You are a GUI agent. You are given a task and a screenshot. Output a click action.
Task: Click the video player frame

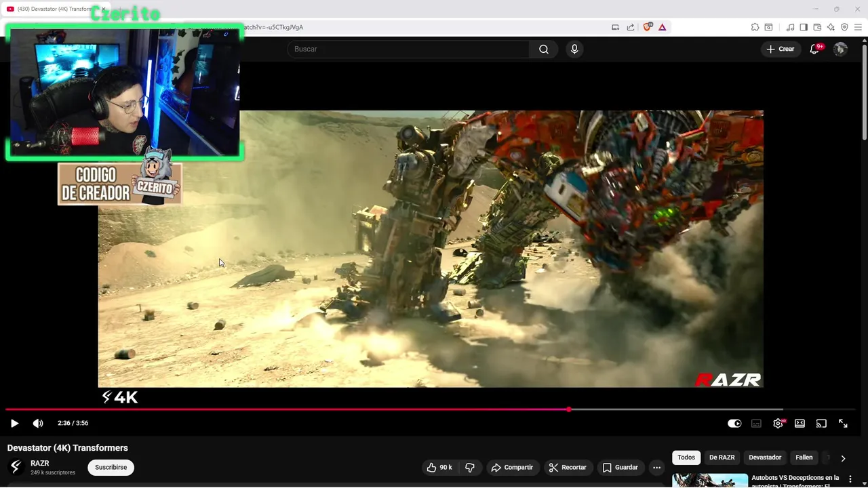pos(431,249)
